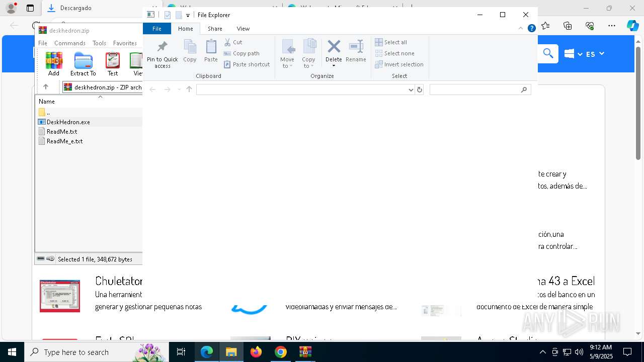Click the Edge Favorites star icon
This screenshot has width=644, height=362.
(x=545, y=26)
